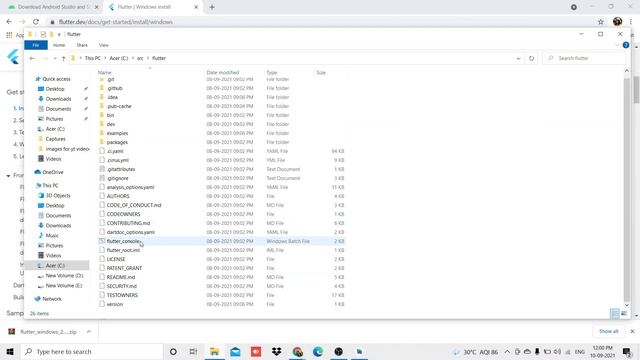This screenshot has height=360, width=640.
Task: Click the taskbar search box
Action: 92,351
